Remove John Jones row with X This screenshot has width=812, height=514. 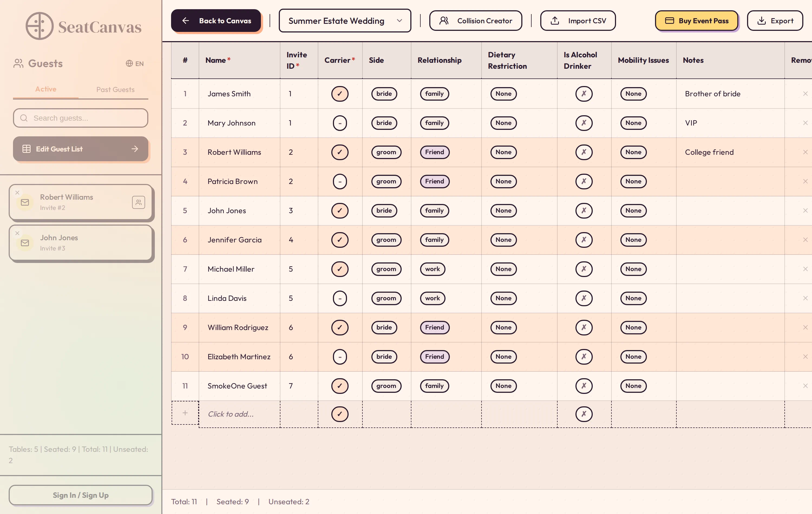(x=805, y=211)
